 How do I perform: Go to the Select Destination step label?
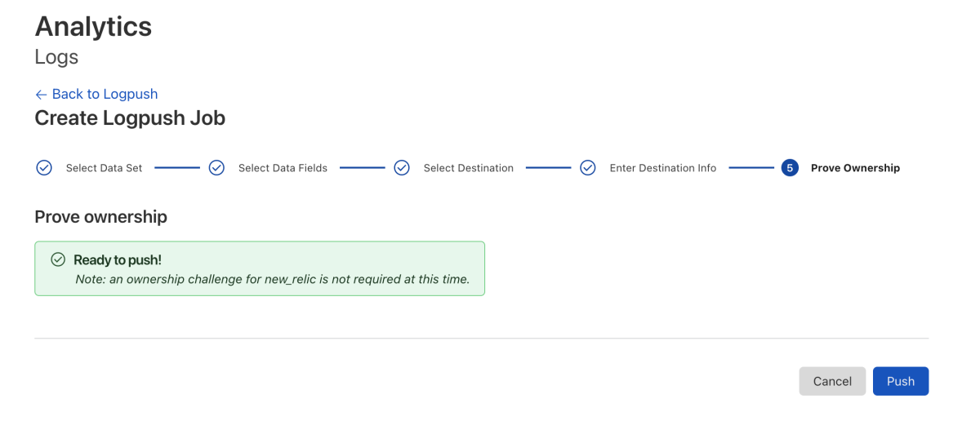[x=468, y=168]
